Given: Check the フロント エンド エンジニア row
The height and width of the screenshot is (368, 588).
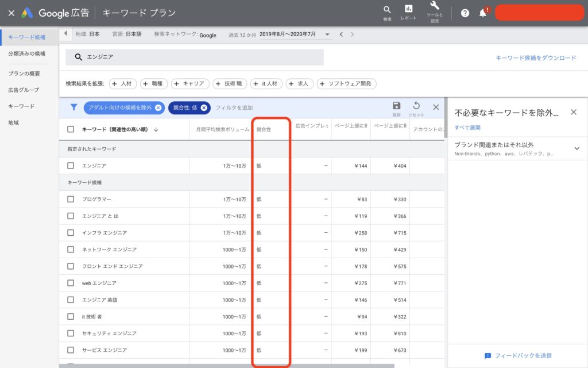Looking at the screenshot, I should pos(71,266).
